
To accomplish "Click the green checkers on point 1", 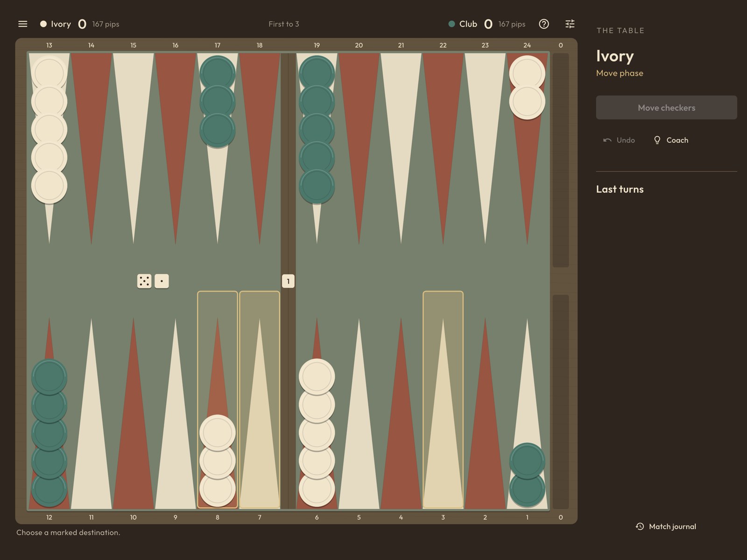I will (x=527, y=475).
